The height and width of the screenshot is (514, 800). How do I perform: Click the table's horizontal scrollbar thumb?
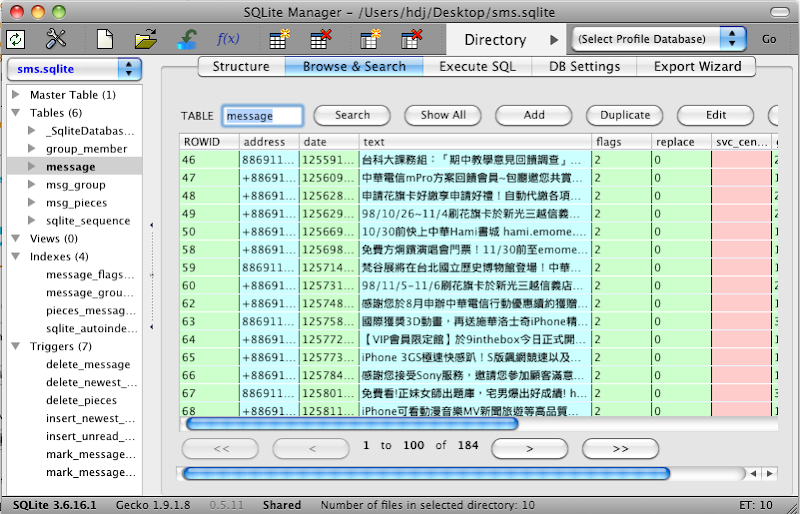[352, 423]
